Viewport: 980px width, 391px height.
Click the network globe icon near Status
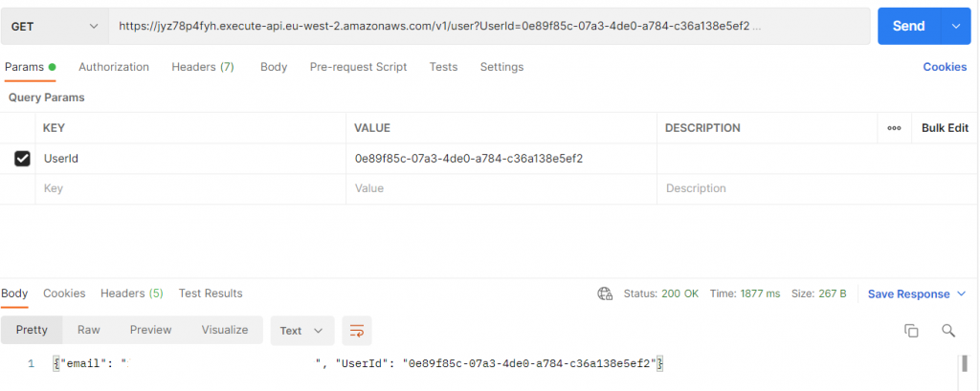pos(604,293)
